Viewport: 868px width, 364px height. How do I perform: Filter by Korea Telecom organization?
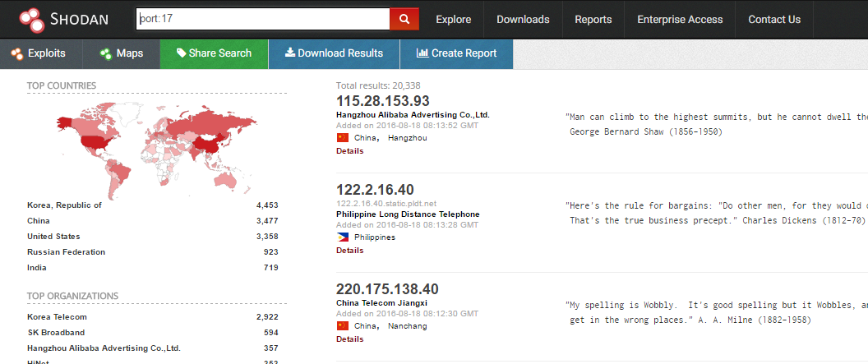(57, 317)
